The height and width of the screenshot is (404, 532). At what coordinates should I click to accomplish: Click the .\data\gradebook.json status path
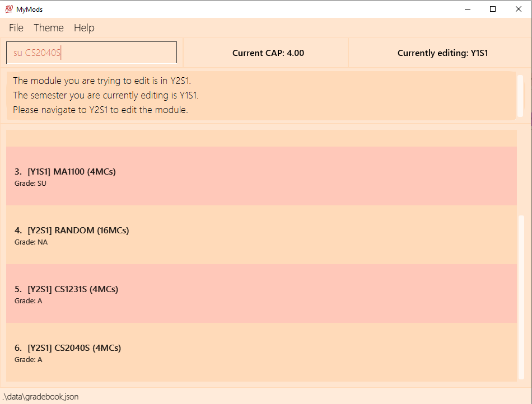tap(40, 397)
